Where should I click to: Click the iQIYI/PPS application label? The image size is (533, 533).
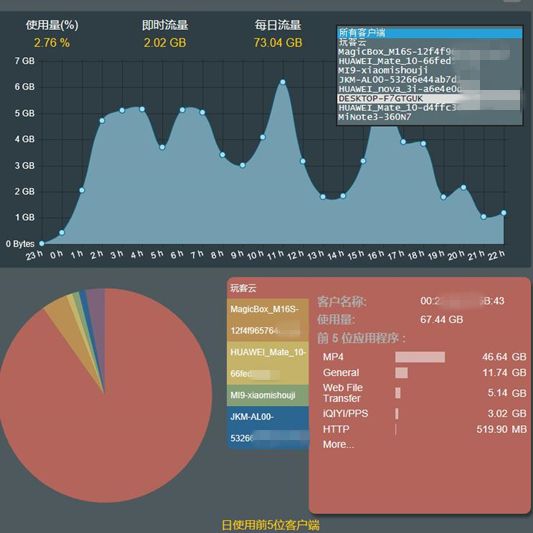pyautogui.click(x=345, y=414)
